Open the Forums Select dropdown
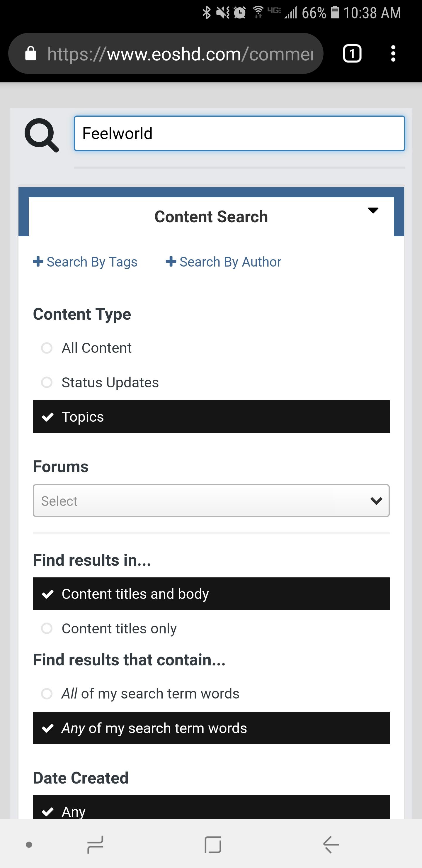422x868 pixels. click(211, 501)
